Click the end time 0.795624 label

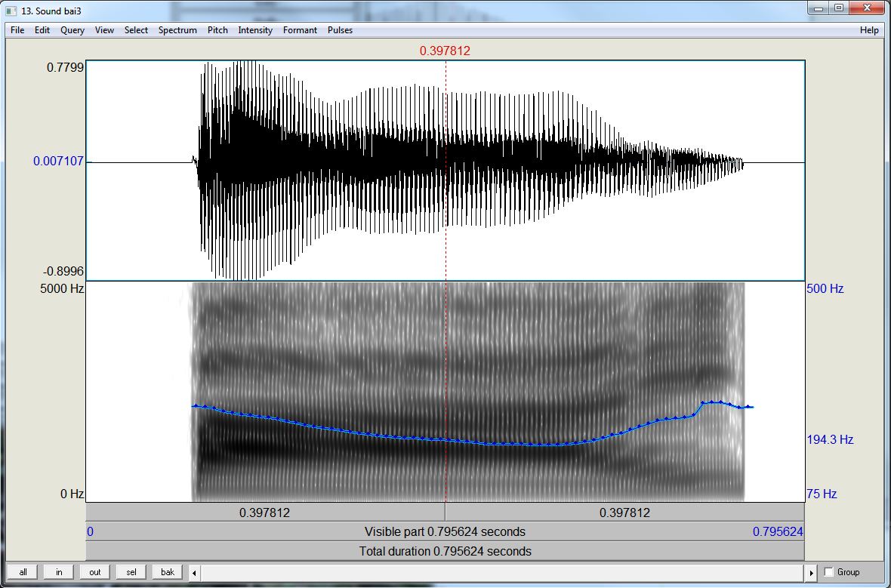coord(778,531)
